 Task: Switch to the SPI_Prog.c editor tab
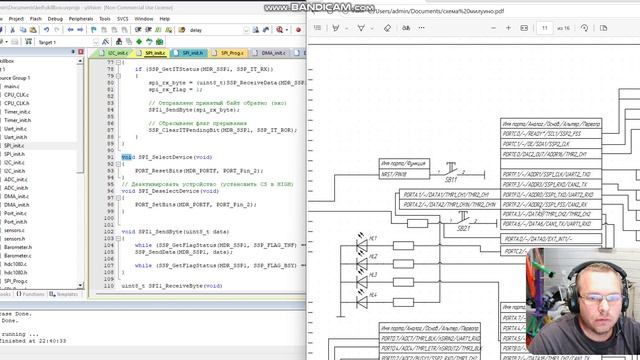point(228,53)
